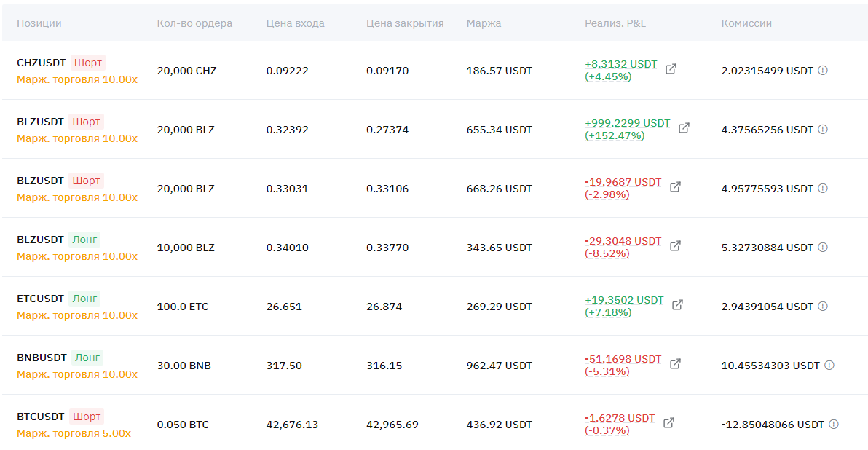Click the +19.3502 USDT realized P&L value
Image resolution: width=868 pixels, height=450 pixels.
[624, 300]
